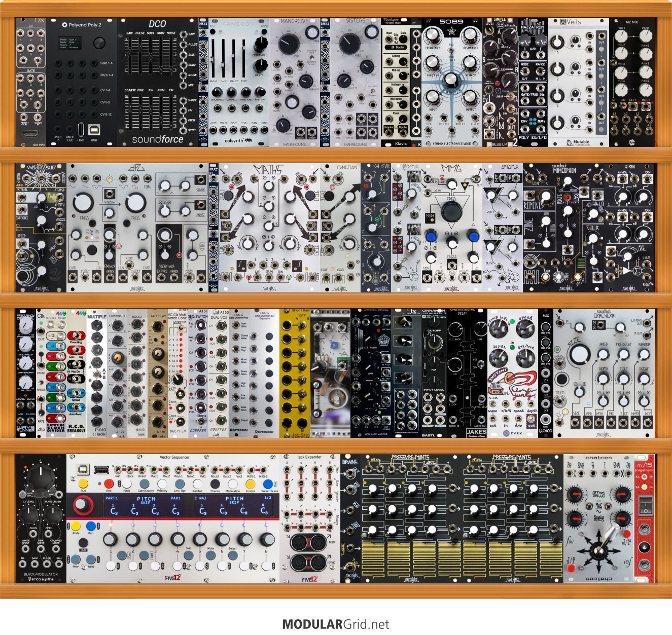
Task: Adjust the BRIGHT slider on Rangoon
Action: pos(214,58)
